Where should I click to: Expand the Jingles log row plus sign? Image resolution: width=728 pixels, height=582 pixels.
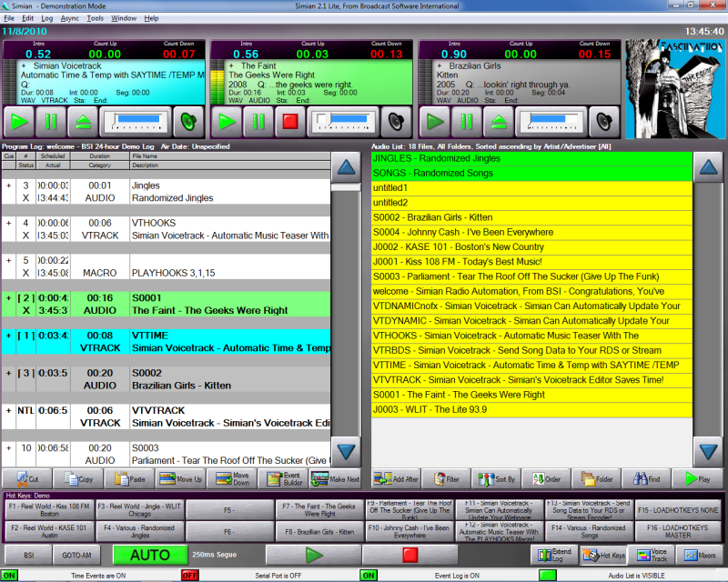pos(9,186)
